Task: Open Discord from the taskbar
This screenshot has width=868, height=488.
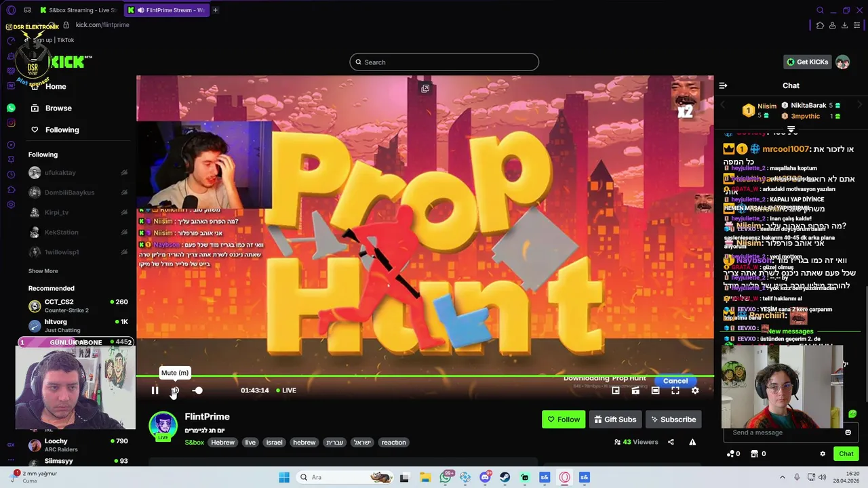Action: coord(485,477)
